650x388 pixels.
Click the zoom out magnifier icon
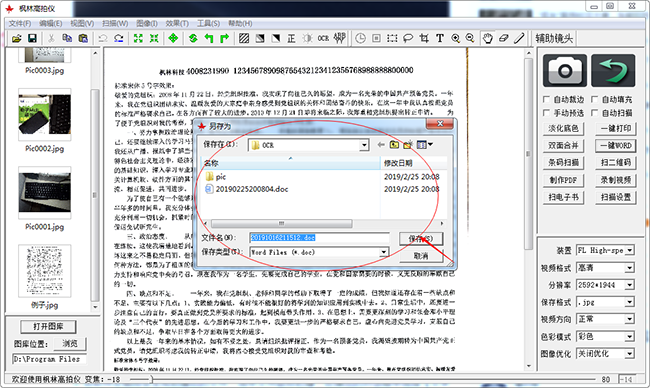(x=470, y=39)
